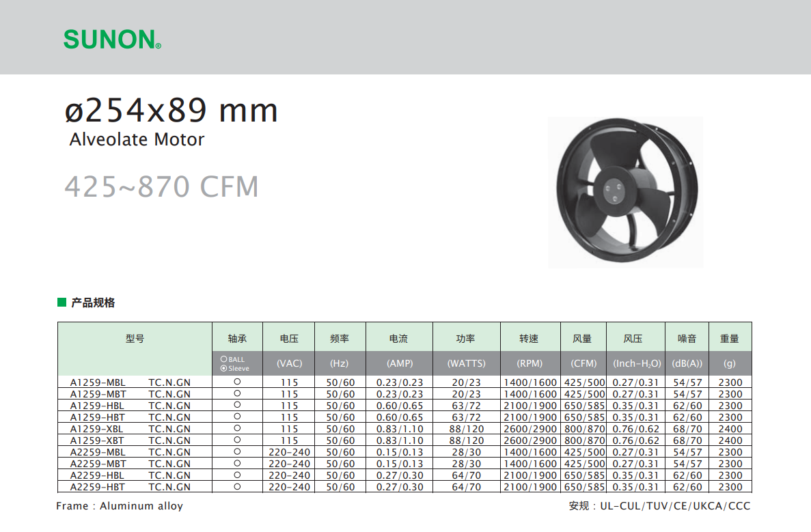This screenshot has width=811, height=532.
Task: Click the 0.15/0.13 current for A2259-MBL
Action: (x=400, y=452)
